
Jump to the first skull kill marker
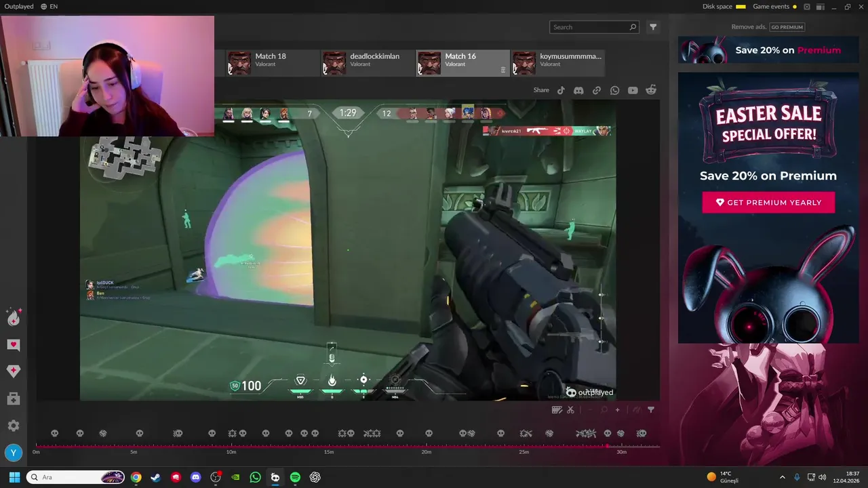(55, 433)
